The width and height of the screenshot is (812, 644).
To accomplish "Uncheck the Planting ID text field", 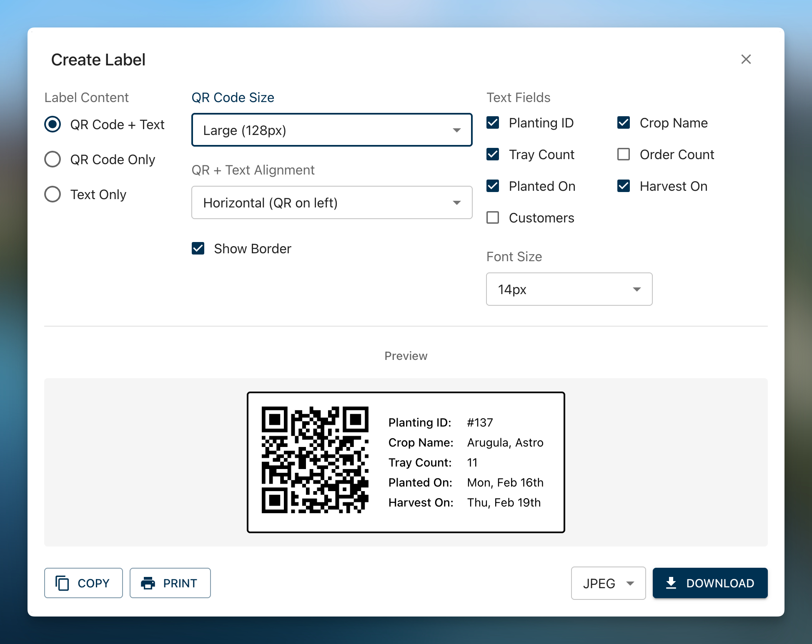I will [x=493, y=122].
